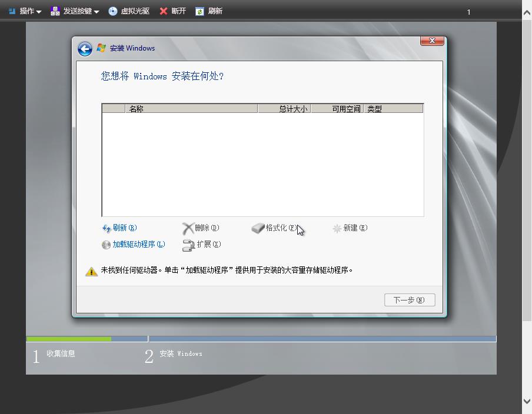This screenshot has height=414, width=532.
Task: Click the blue back arrow in installer
Action: point(85,49)
